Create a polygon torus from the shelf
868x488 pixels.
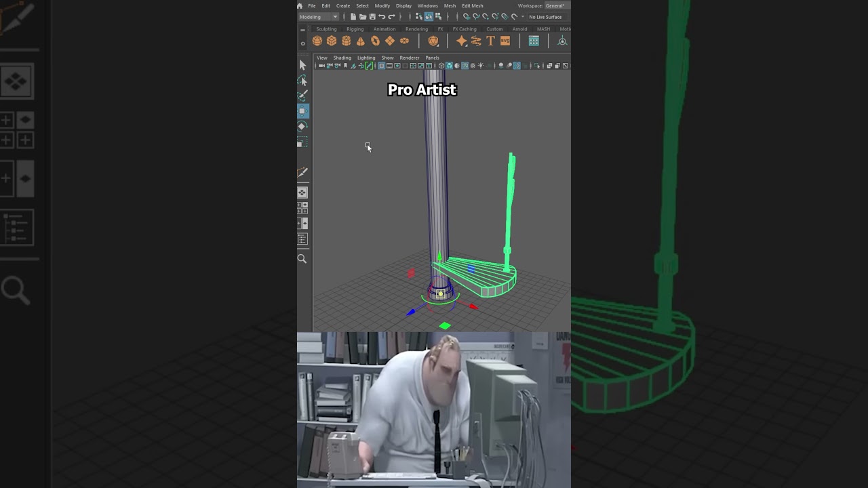[x=375, y=41]
